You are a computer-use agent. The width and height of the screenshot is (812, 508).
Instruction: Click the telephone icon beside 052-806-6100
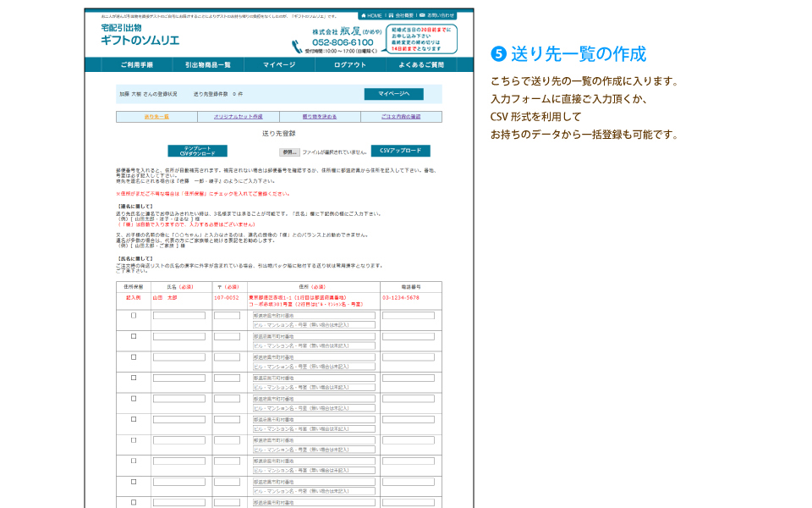coord(298,44)
